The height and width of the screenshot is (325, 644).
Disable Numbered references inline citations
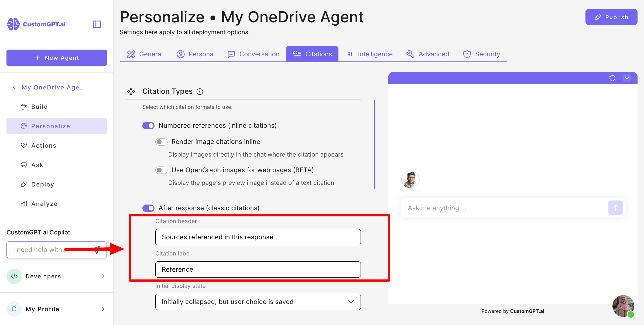148,126
